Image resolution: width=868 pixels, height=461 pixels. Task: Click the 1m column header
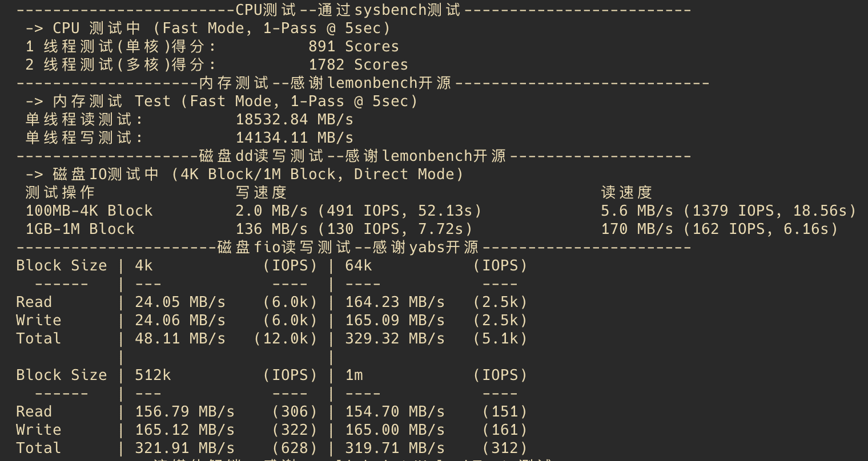tap(354, 375)
